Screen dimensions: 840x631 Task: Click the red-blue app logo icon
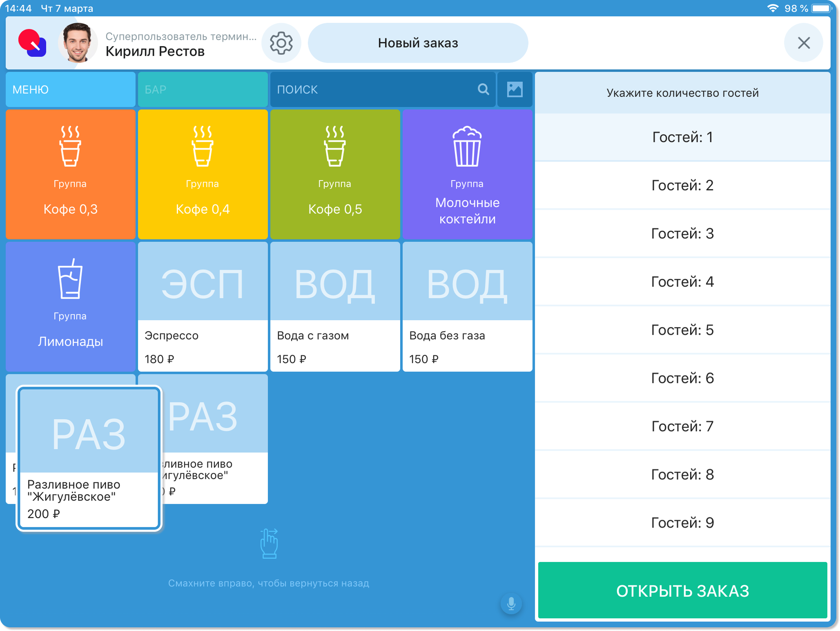tap(33, 43)
